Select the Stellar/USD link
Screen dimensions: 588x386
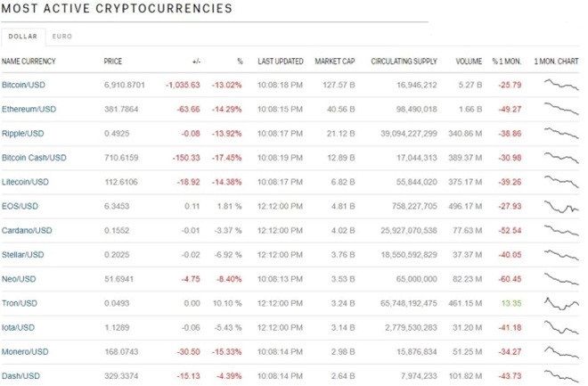click(23, 255)
